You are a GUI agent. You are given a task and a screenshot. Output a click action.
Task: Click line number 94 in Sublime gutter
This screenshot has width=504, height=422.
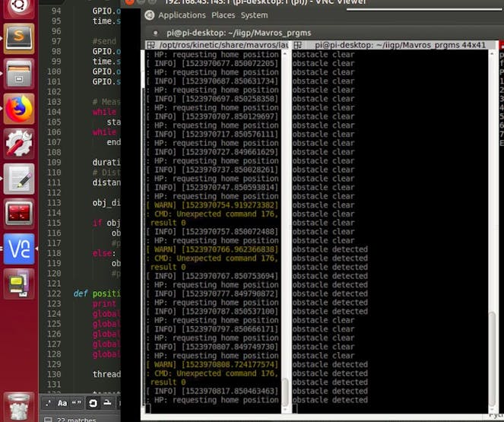point(56,11)
